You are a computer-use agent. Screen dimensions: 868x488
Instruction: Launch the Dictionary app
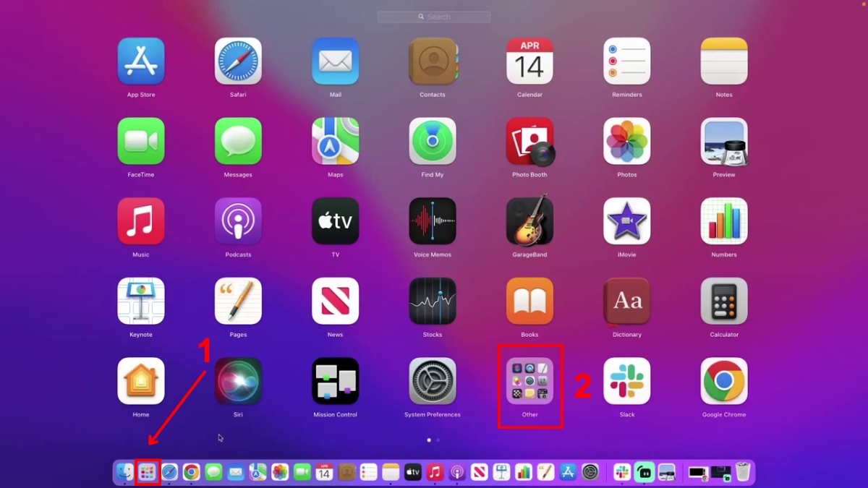click(x=627, y=301)
